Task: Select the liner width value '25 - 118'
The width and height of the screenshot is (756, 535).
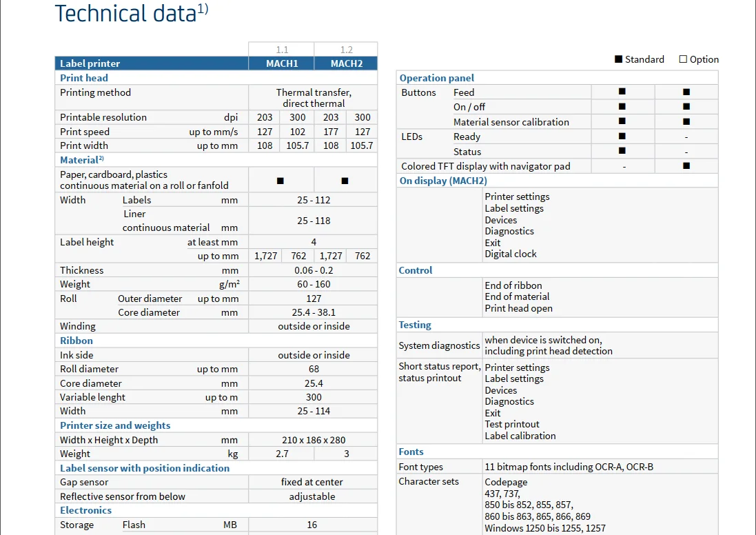Action: tap(314, 221)
